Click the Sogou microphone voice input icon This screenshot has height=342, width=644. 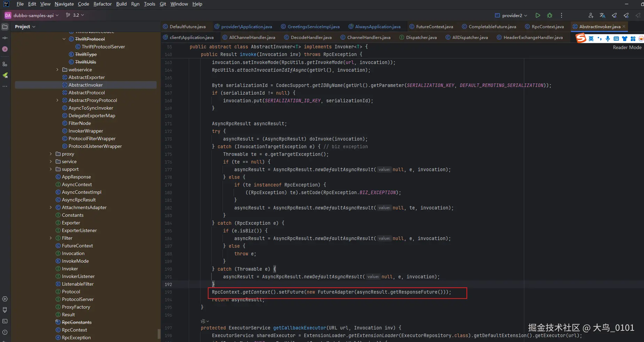tap(608, 39)
